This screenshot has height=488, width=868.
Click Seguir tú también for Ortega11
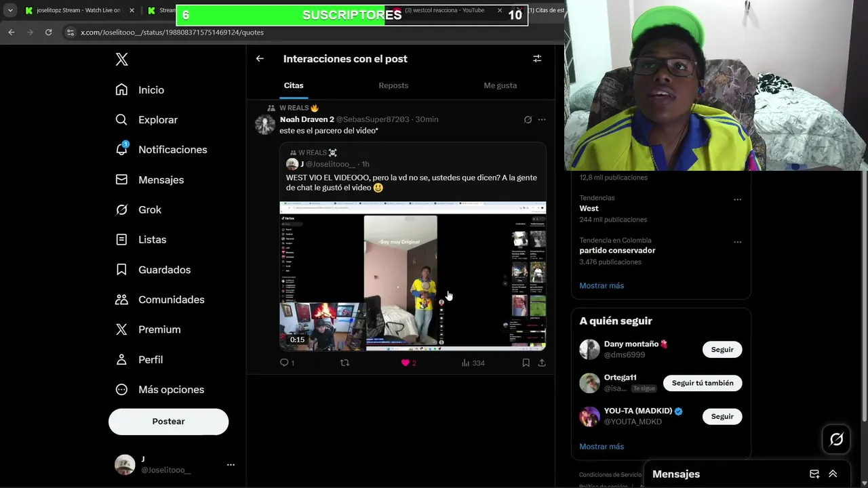click(703, 383)
